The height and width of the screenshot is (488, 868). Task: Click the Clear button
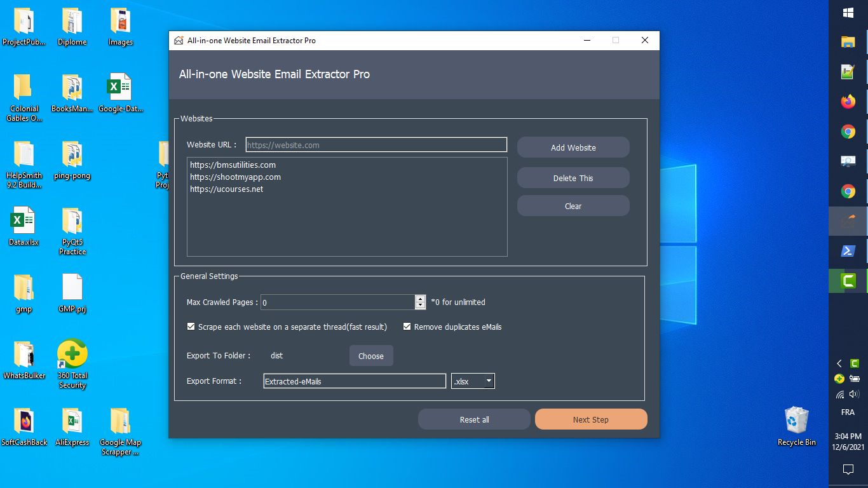point(573,206)
